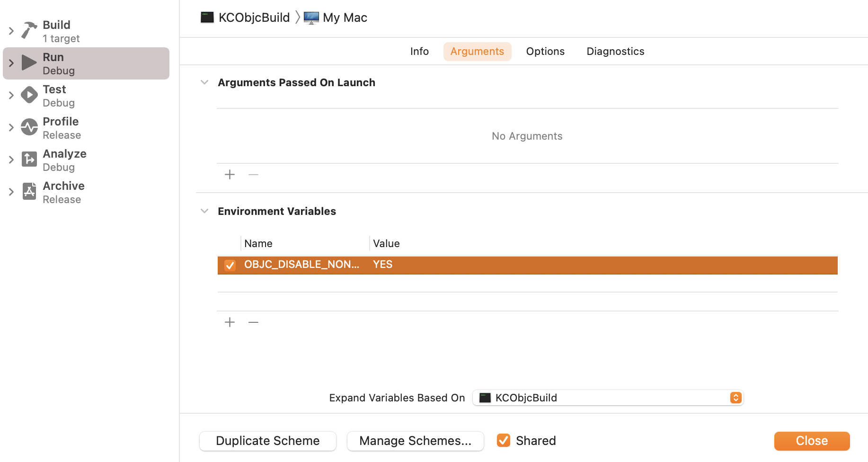Add a new launch argument with plus
The height and width of the screenshot is (462, 868).
(x=230, y=175)
